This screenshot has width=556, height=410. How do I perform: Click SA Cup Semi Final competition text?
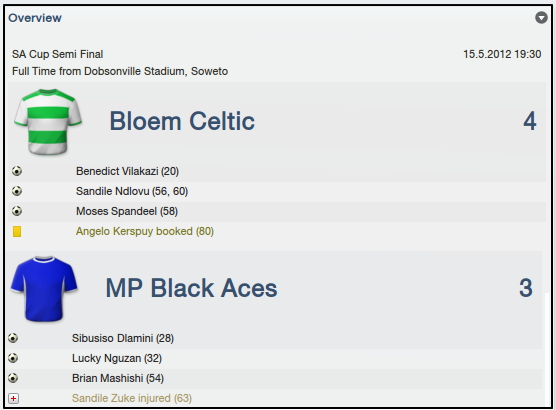(x=57, y=54)
